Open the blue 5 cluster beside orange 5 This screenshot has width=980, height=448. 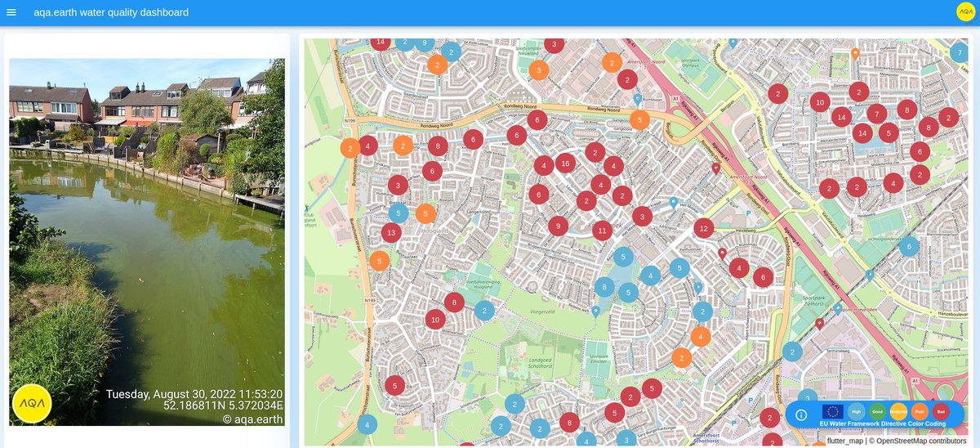pos(398,213)
